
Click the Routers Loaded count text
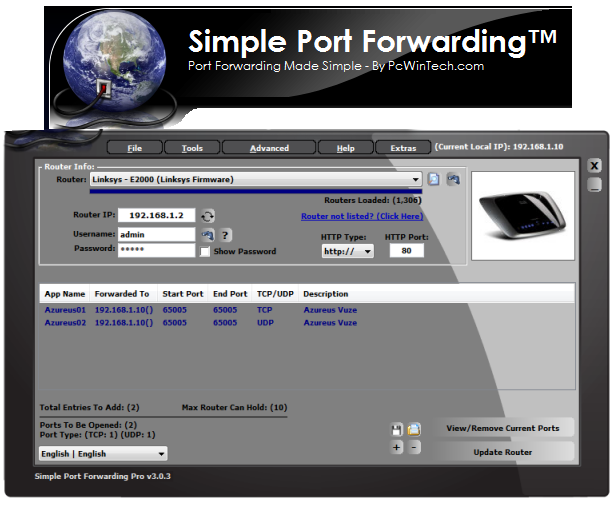click(x=373, y=200)
